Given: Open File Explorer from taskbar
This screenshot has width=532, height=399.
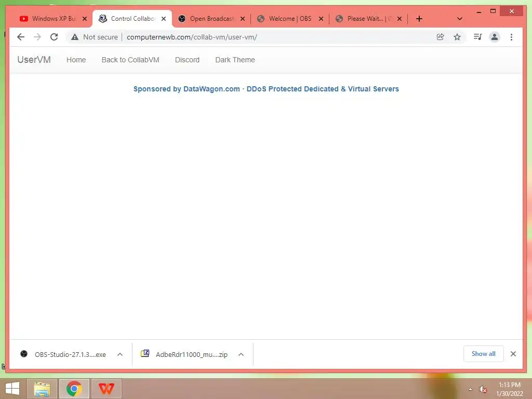Looking at the screenshot, I should [42, 389].
